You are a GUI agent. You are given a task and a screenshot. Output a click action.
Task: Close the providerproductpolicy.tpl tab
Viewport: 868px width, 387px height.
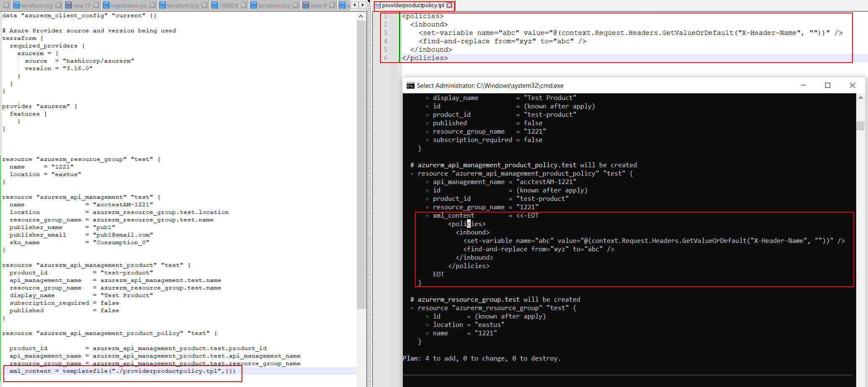pos(450,5)
